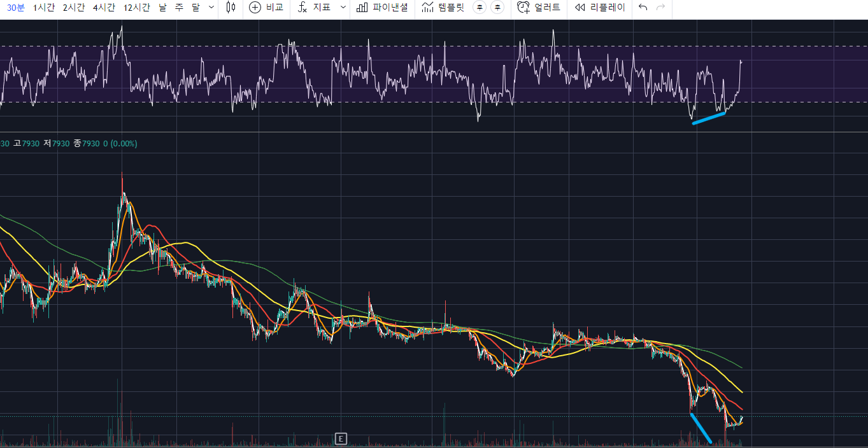Open the 지표 indicators menu
The height and width of the screenshot is (448, 868).
coord(314,8)
